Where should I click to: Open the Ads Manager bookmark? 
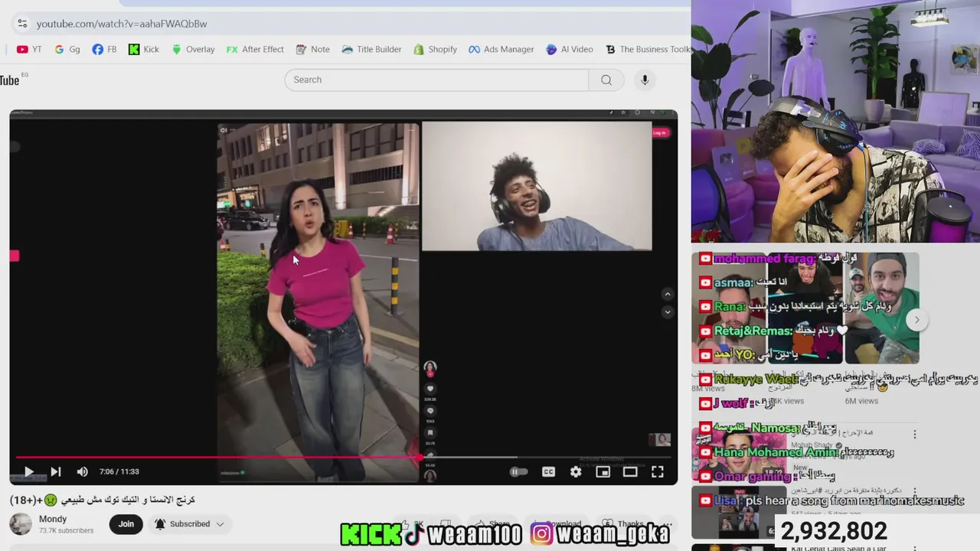click(501, 49)
